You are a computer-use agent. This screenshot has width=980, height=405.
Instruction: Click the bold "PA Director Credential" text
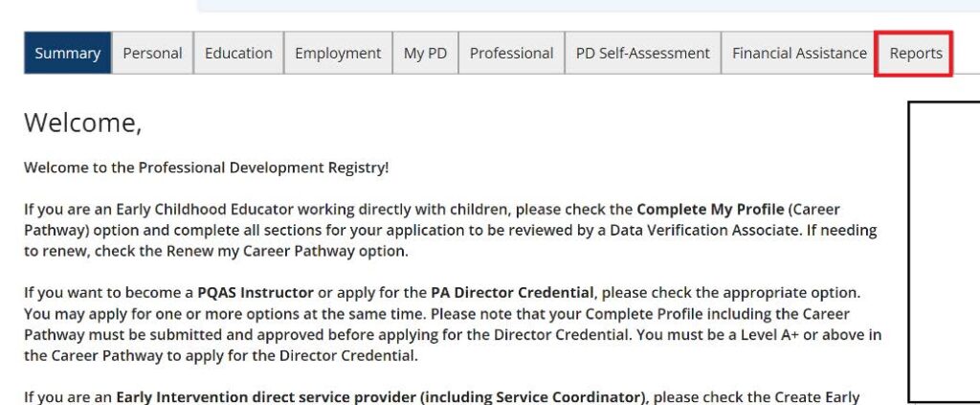[x=512, y=293]
